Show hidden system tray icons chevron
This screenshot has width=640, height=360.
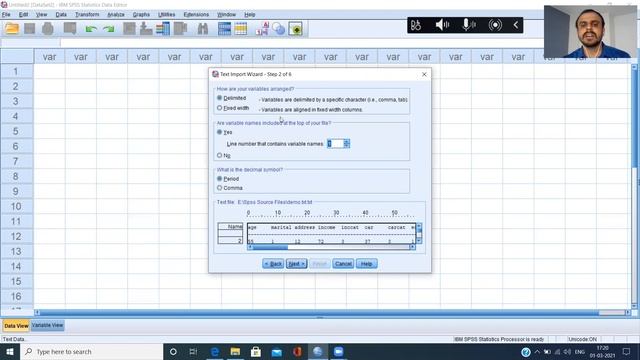pos(537,351)
